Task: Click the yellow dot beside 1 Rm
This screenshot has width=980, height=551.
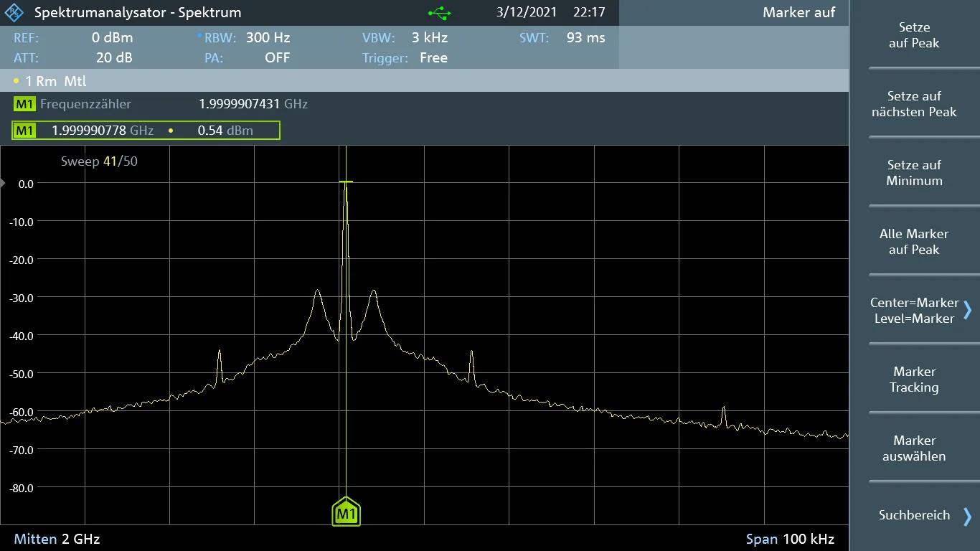Action: click(16, 81)
